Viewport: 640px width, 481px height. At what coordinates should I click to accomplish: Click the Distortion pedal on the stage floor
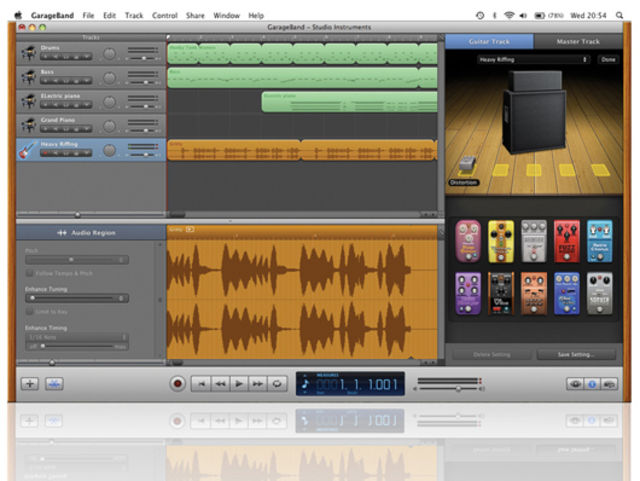coord(468,165)
